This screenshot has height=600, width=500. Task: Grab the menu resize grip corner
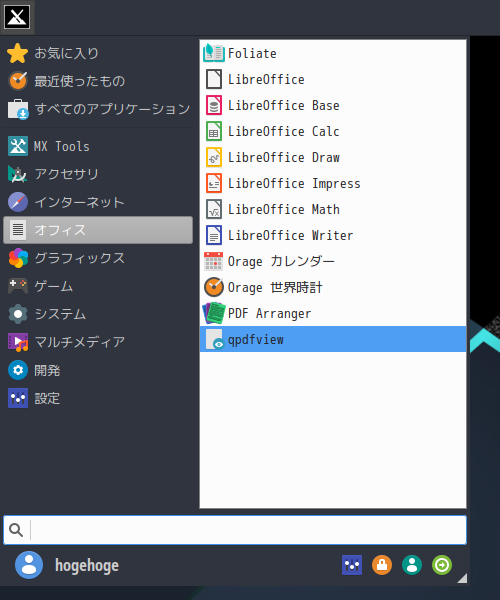pyautogui.click(x=462, y=578)
